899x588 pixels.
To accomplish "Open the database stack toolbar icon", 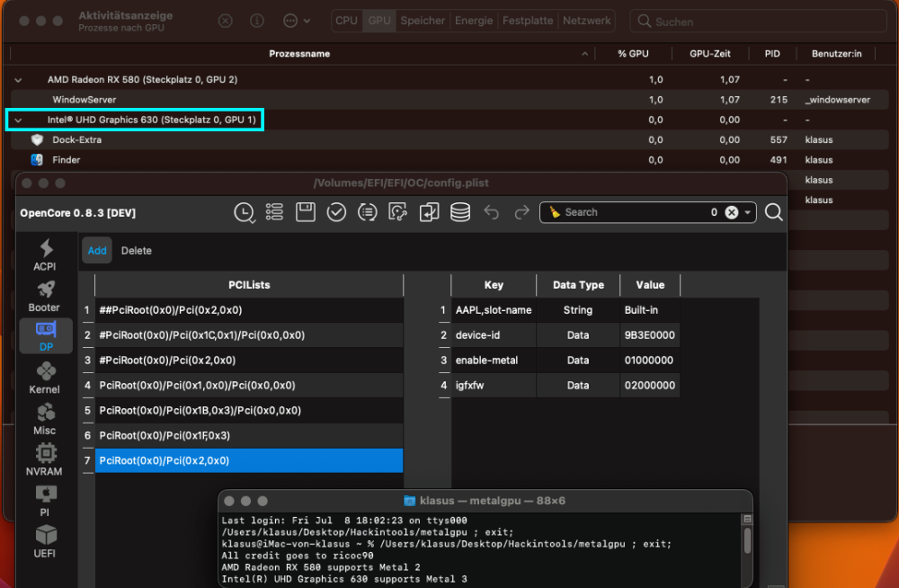I will pyautogui.click(x=459, y=212).
